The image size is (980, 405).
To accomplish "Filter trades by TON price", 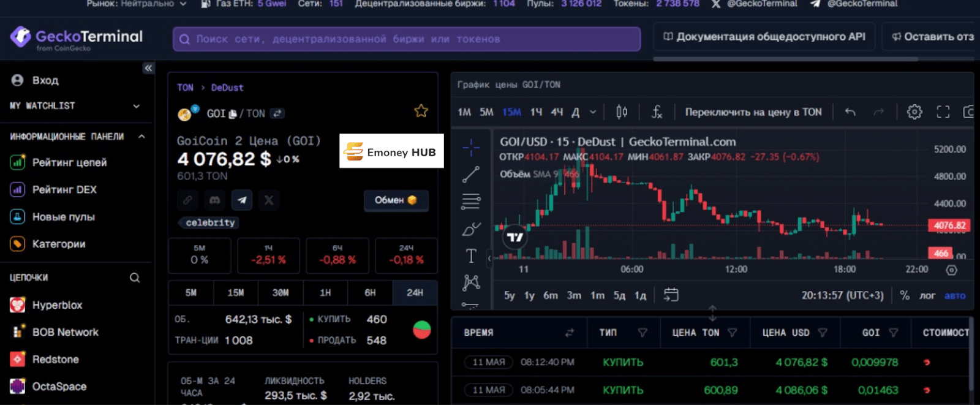I will click(733, 333).
